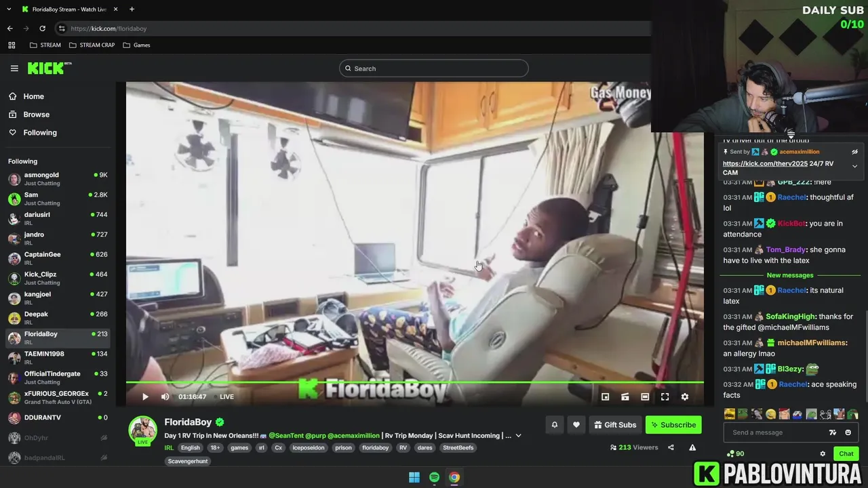Play the stream video
868x488 pixels.
[144, 396]
